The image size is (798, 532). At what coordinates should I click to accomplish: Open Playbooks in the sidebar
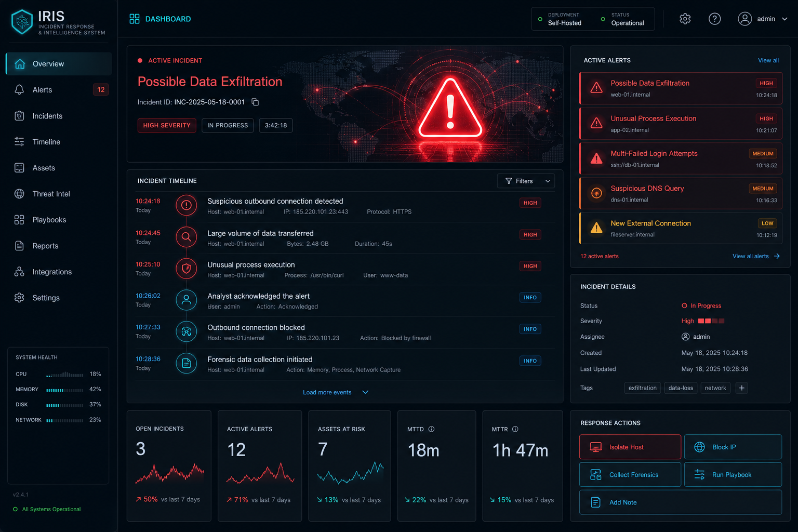[x=59, y=220]
